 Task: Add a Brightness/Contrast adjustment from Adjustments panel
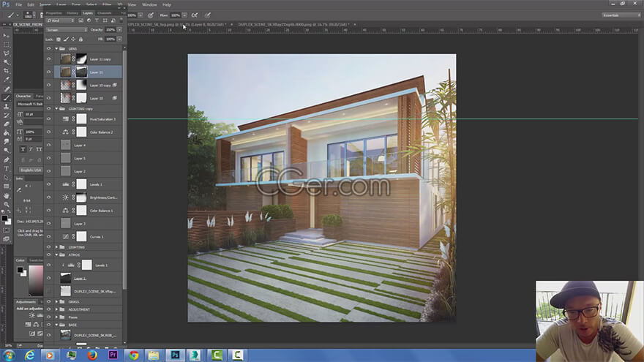(x=31, y=315)
